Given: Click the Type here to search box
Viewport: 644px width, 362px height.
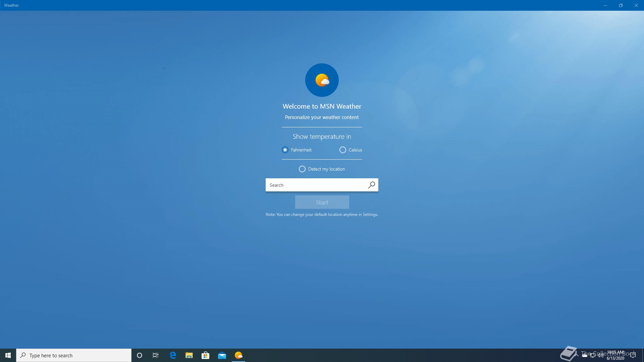Looking at the screenshot, I should click(74, 355).
